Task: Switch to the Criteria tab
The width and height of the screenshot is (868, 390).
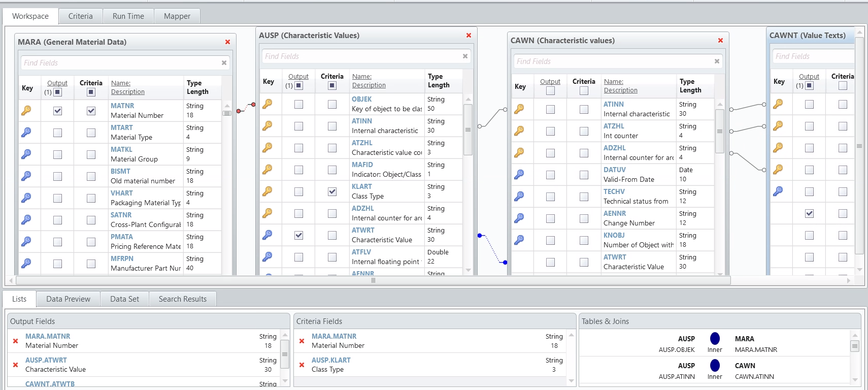Action: [80, 16]
